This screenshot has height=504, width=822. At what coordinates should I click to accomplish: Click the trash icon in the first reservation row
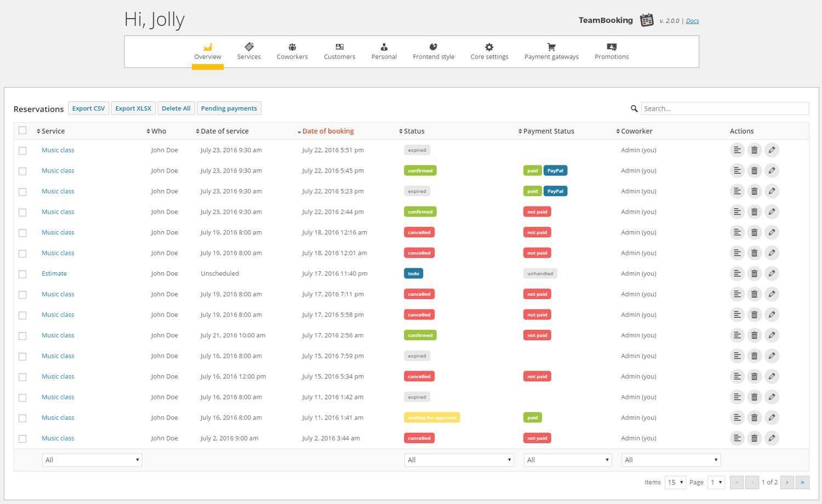point(754,150)
